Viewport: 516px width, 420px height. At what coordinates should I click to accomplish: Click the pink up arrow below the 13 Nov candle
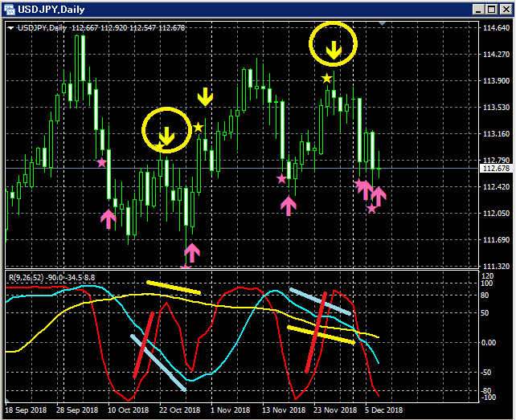289,206
